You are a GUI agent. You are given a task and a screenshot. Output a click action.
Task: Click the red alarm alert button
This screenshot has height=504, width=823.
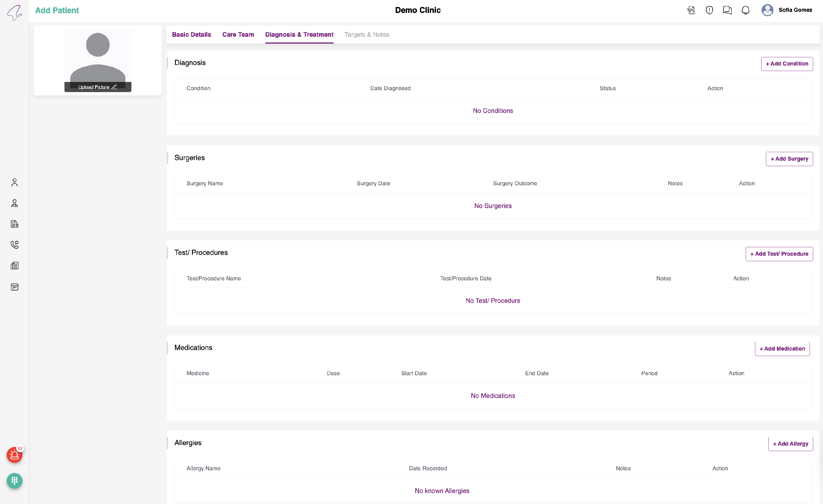pyautogui.click(x=14, y=455)
